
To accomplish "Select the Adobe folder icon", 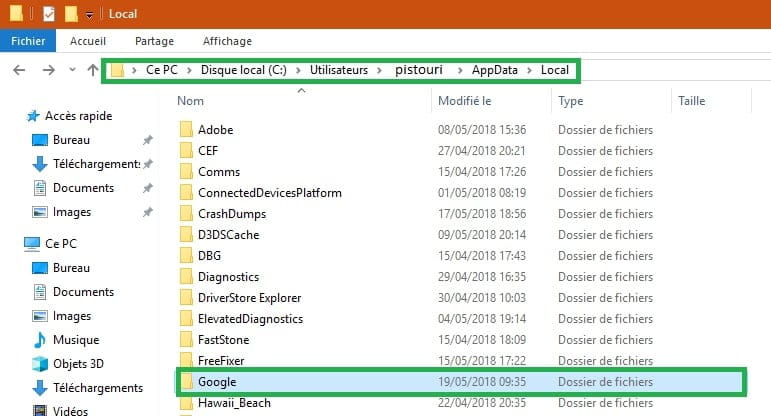I will [x=186, y=130].
